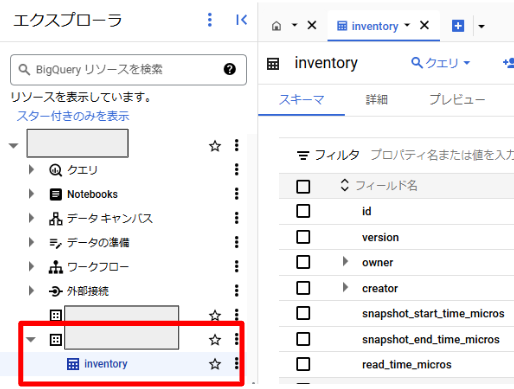Star the top project entry
514x389 pixels.
pos(215,146)
